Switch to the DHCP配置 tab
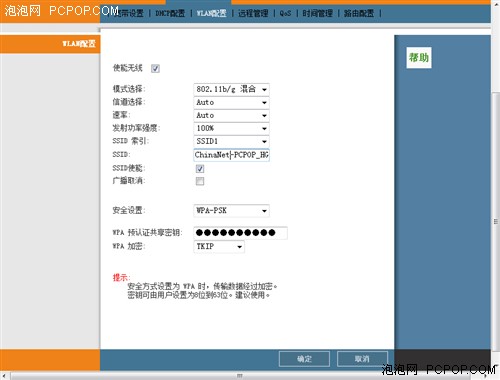 point(170,13)
